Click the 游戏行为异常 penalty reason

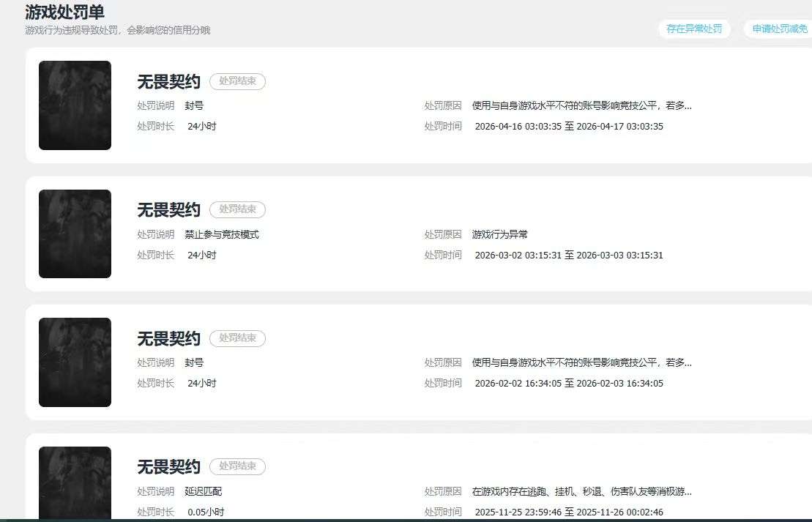coord(500,234)
